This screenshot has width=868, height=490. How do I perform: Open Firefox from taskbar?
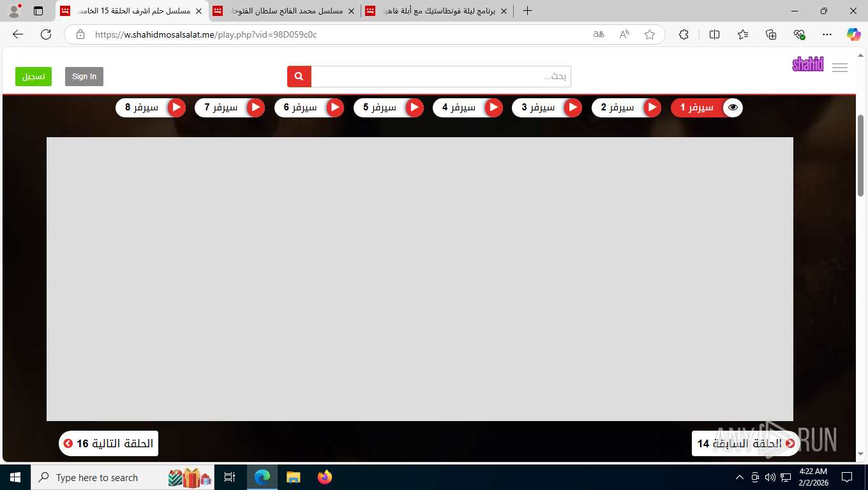pos(325,477)
